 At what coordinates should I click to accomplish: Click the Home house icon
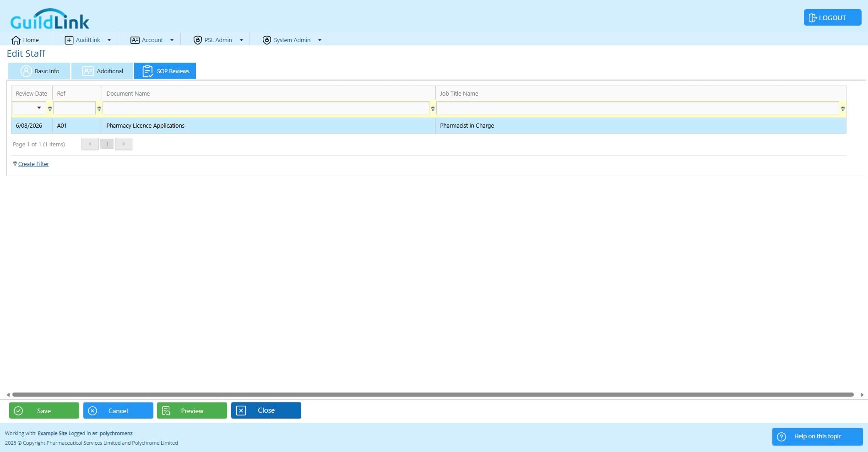16,40
